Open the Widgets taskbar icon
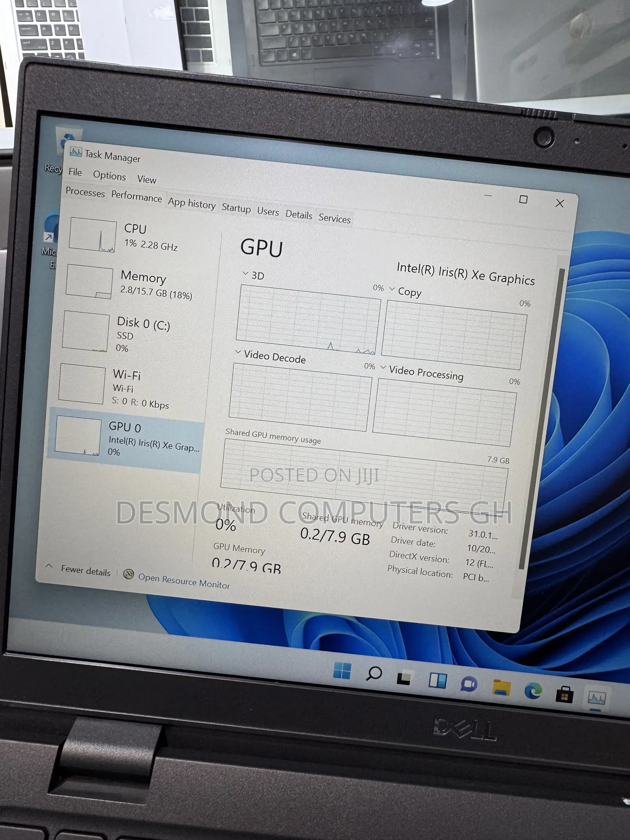This screenshot has height=840, width=630. coord(437,681)
